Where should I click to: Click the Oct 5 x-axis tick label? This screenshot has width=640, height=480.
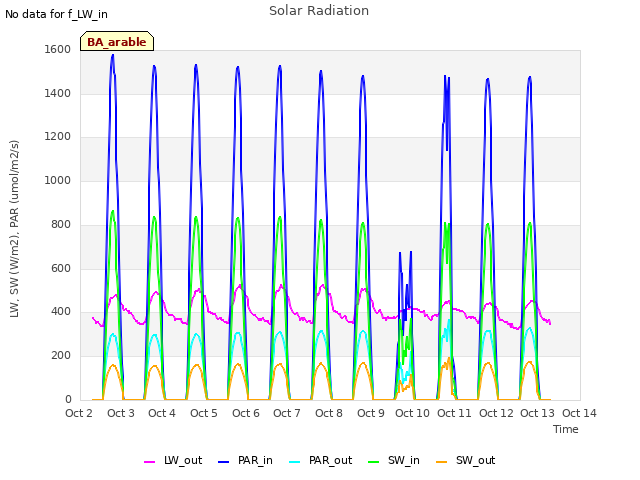[204, 413]
